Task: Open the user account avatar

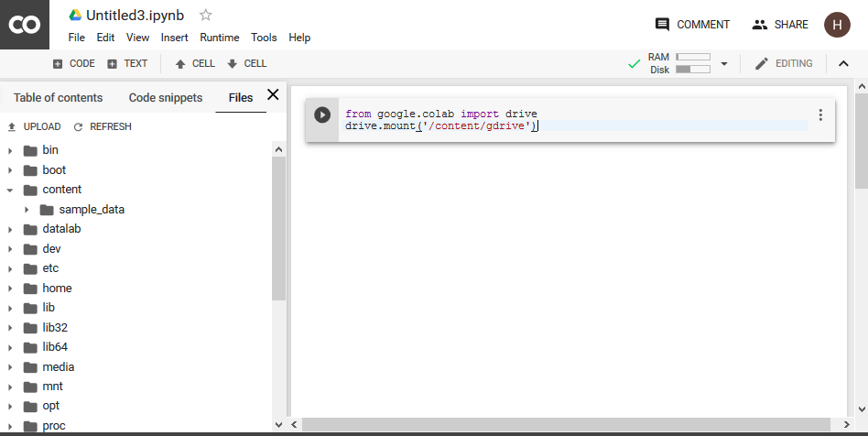Action: pyautogui.click(x=836, y=25)
